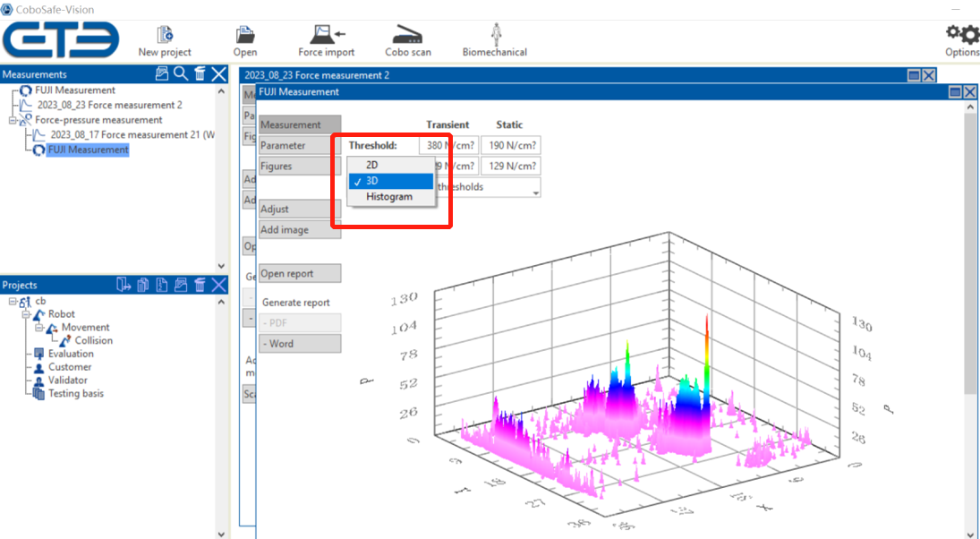The image size is (980, 539).
Task: Launch Cobo scan from toolbar
Action: pos(408,36)
